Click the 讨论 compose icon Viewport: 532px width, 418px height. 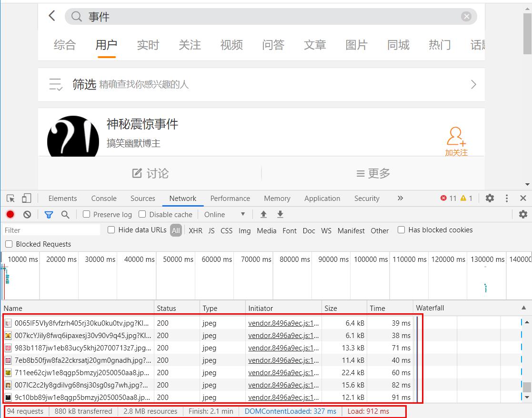137,173
